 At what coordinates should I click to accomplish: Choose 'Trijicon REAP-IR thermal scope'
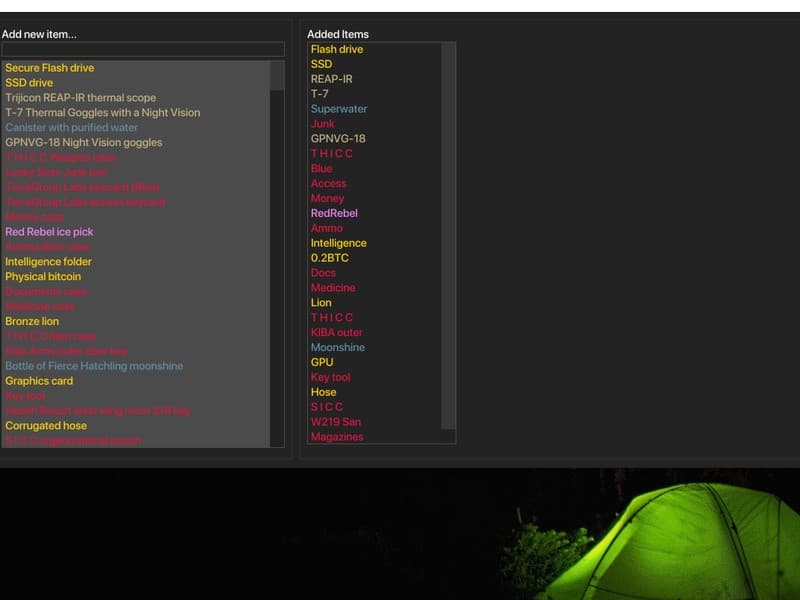(x=81, y=97)
